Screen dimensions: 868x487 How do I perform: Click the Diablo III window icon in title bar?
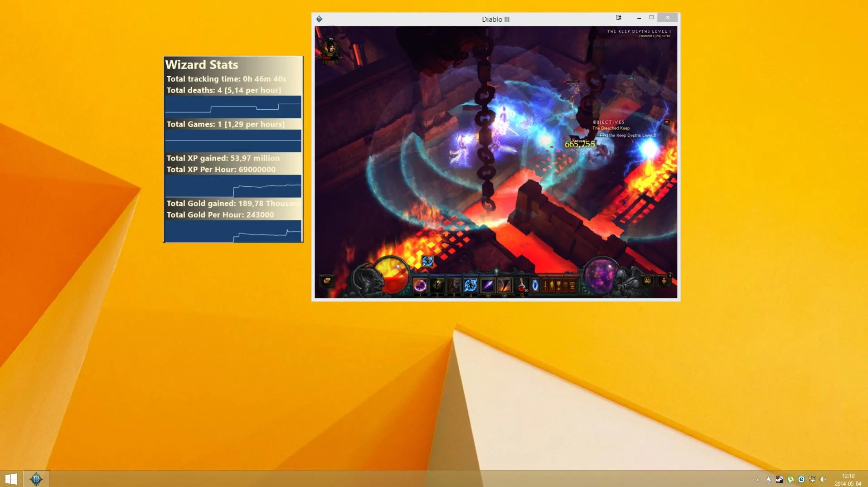point(319,19)
